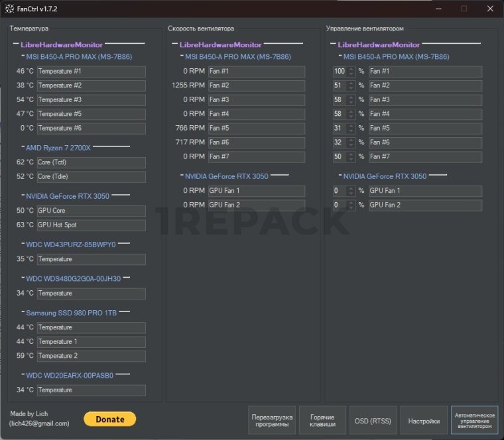Click the Core (Tctl) temperature name field
Screen dimensions: 504x440
[92, 162]
